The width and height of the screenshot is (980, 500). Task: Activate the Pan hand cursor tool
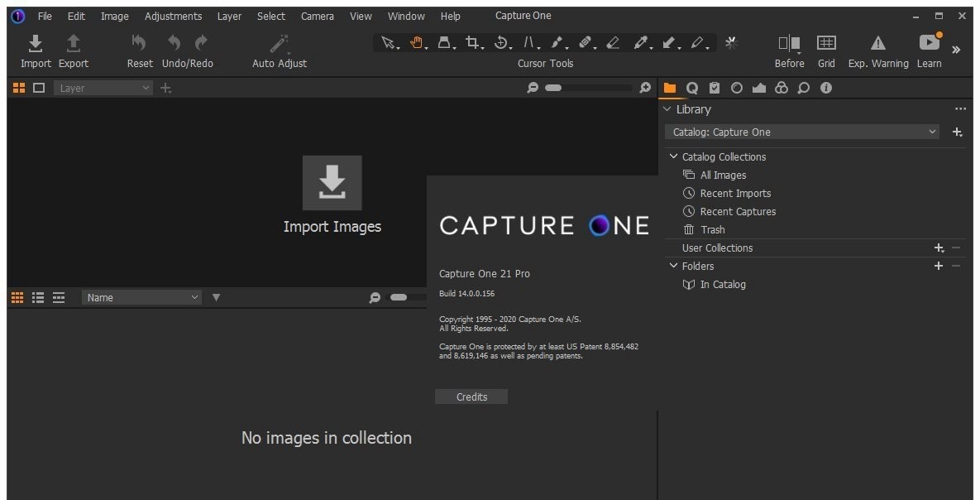pos(417,42)
